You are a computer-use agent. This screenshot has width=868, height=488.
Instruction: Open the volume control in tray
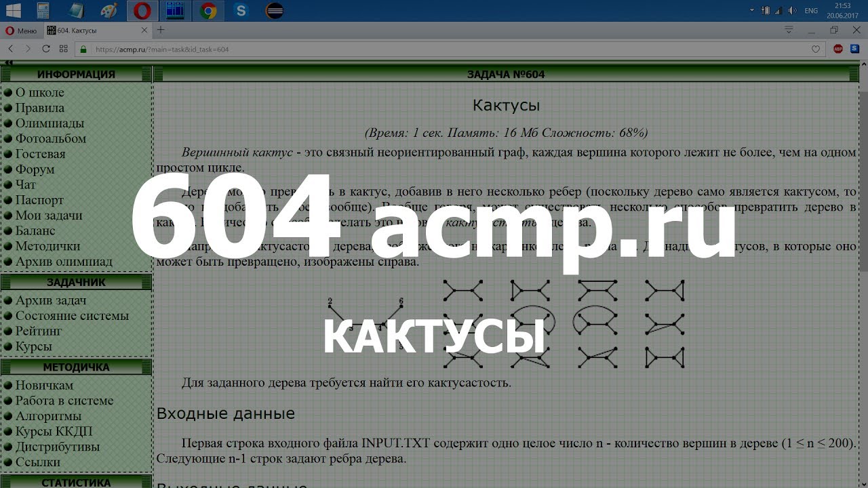791,11
